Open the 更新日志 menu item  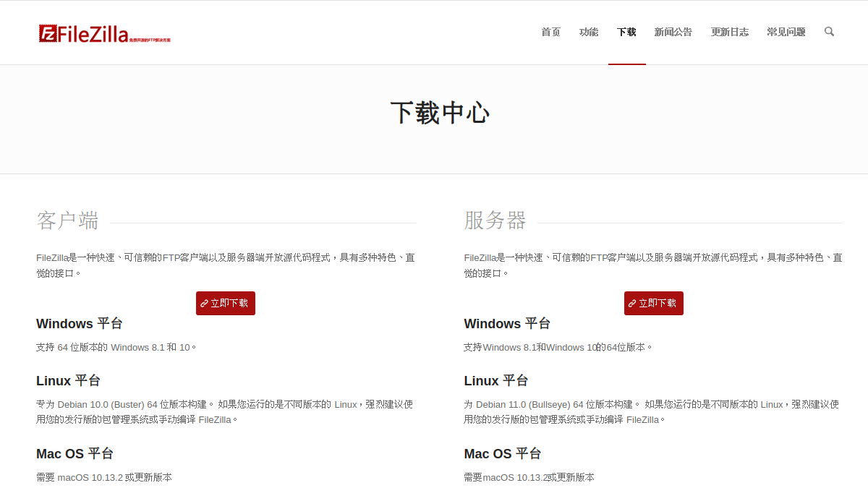[x=729, y=32]
